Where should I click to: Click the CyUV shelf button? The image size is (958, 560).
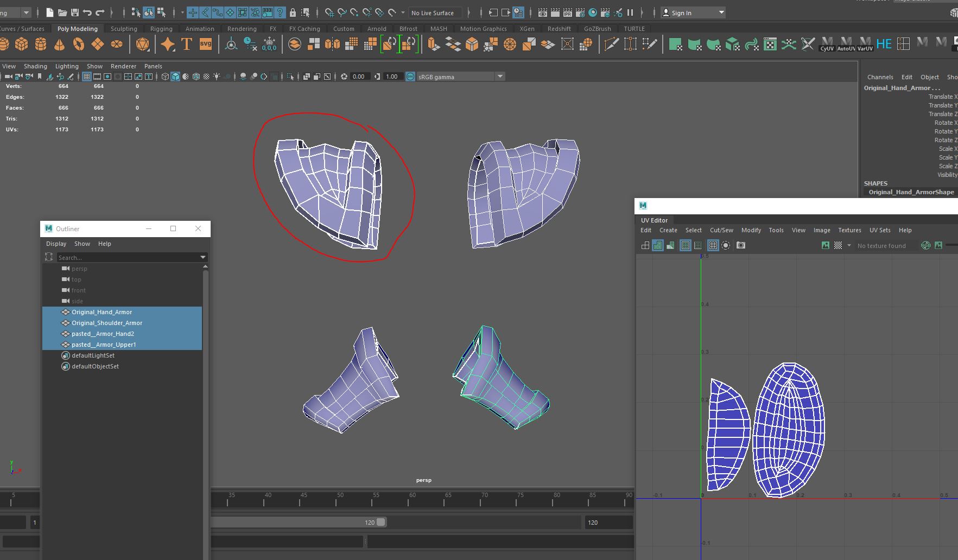[x=827, y=44]
